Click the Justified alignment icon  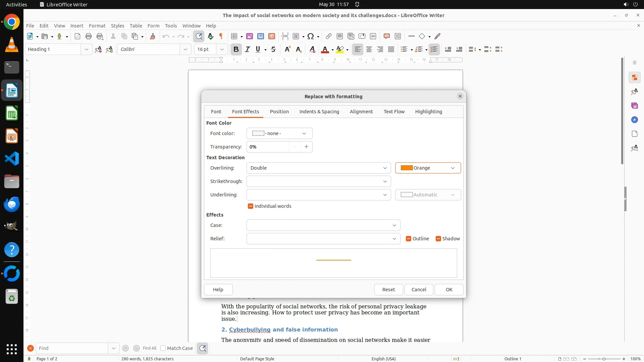391,49
